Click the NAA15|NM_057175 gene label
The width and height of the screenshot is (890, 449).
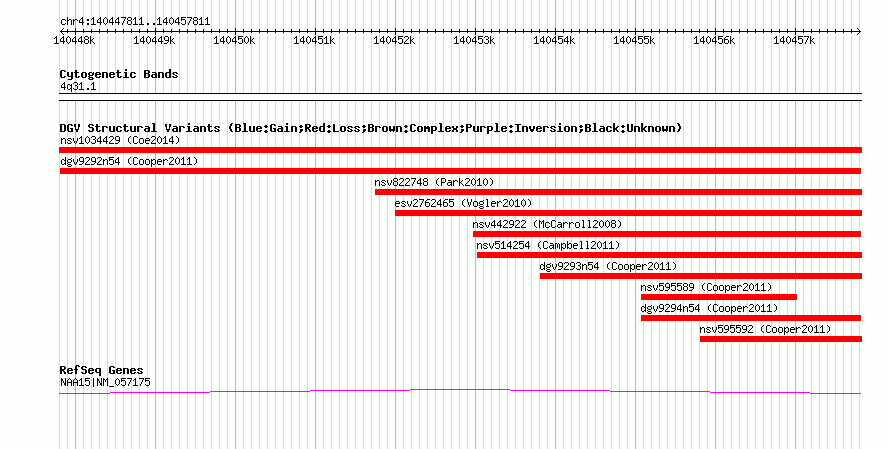point(106,383)
